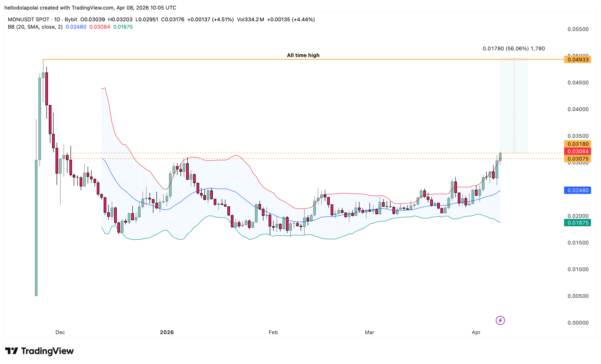Click the green 0.01875 price tag
The image size is (601, 364).
577,222
